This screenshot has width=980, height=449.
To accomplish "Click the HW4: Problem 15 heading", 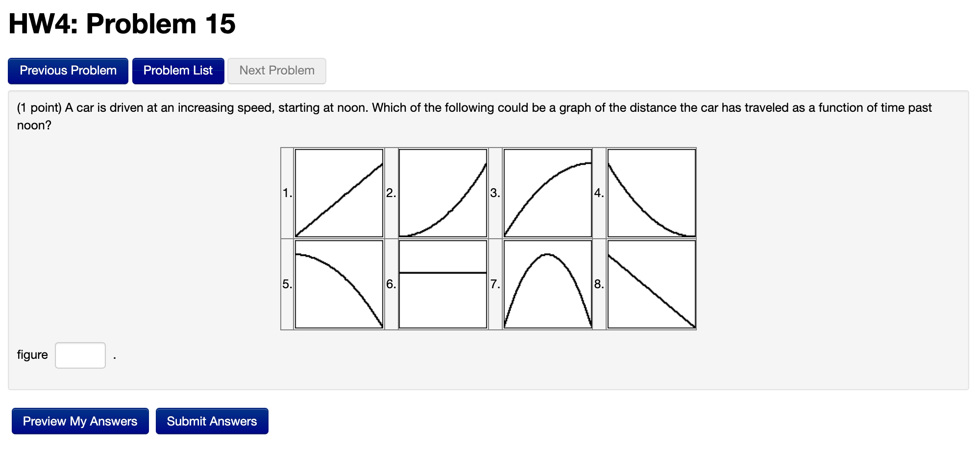I will pos(122,23).
